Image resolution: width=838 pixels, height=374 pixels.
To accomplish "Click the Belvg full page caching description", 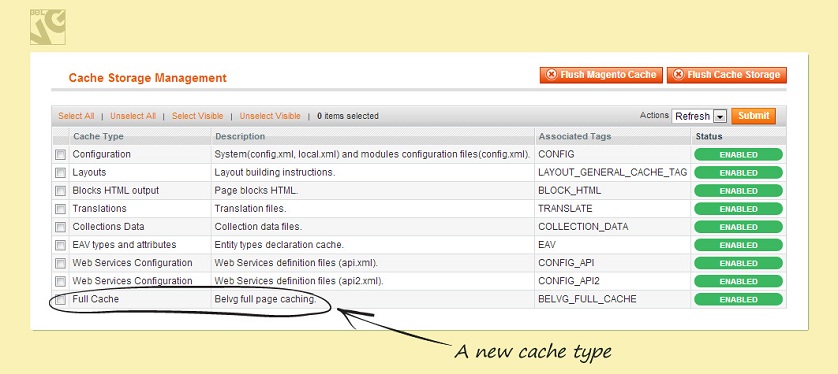I will 266,299.
